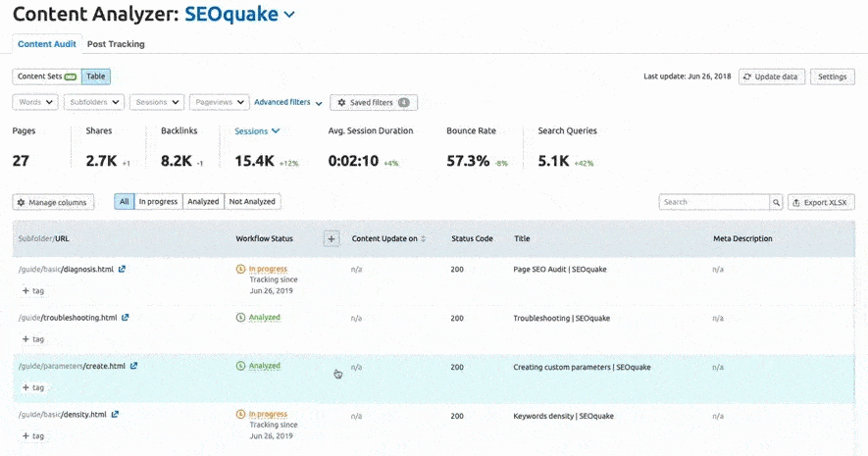Click clock icon for density.html status
The width and height of the screenshot is (868, 456).
[x=240, y=414]
